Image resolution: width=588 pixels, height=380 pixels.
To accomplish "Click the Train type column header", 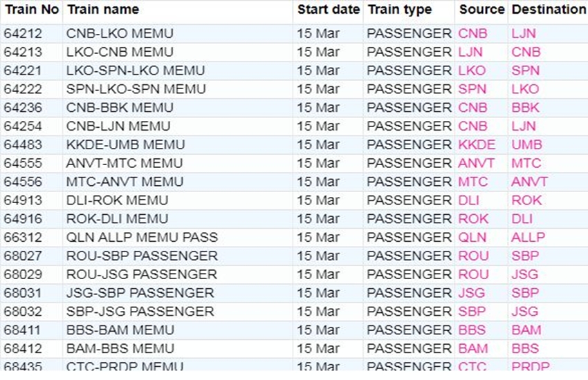I will pos(400,10).
